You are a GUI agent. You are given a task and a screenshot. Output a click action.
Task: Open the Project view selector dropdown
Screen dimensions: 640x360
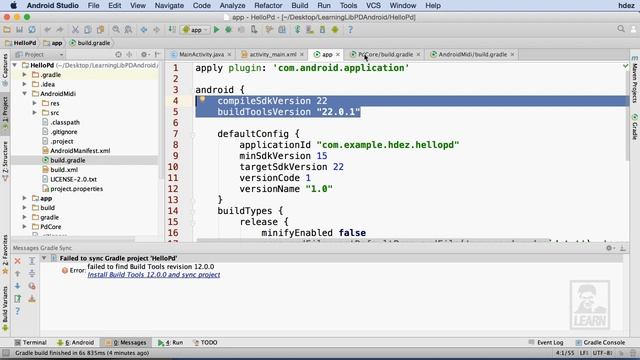[39, 54]
